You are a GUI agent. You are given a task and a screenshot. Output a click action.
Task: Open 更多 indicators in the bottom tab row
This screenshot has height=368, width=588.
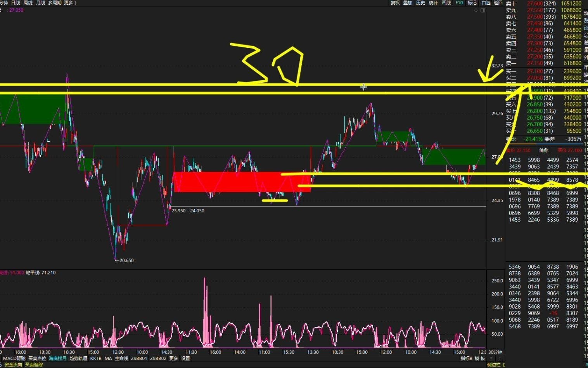tap(174, 358)
